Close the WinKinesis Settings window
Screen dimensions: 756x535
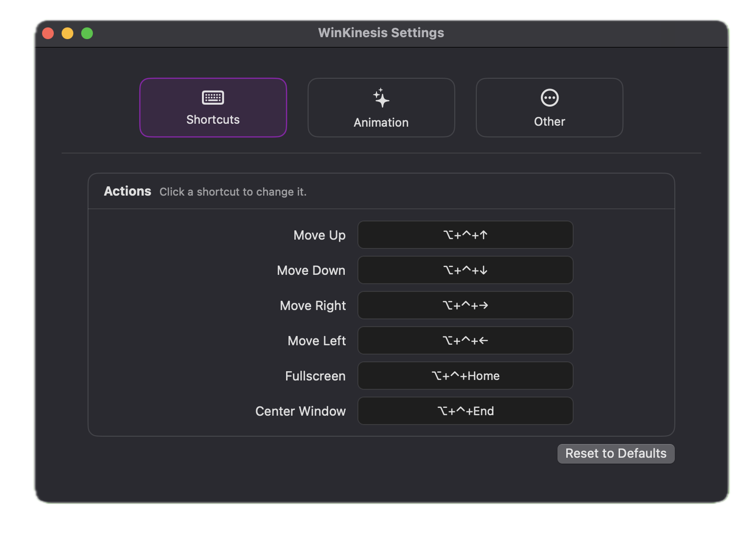(48, 33)
